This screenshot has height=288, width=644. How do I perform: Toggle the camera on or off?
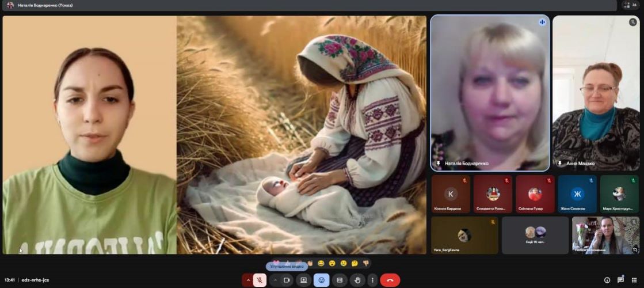[286, 281]
